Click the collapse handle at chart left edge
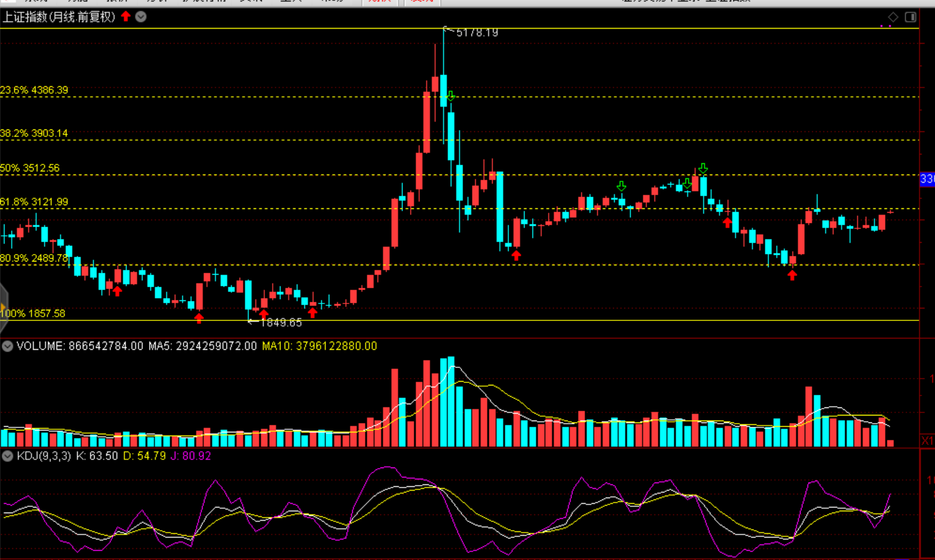Screen dimensions: 935x560 [3, 307]
